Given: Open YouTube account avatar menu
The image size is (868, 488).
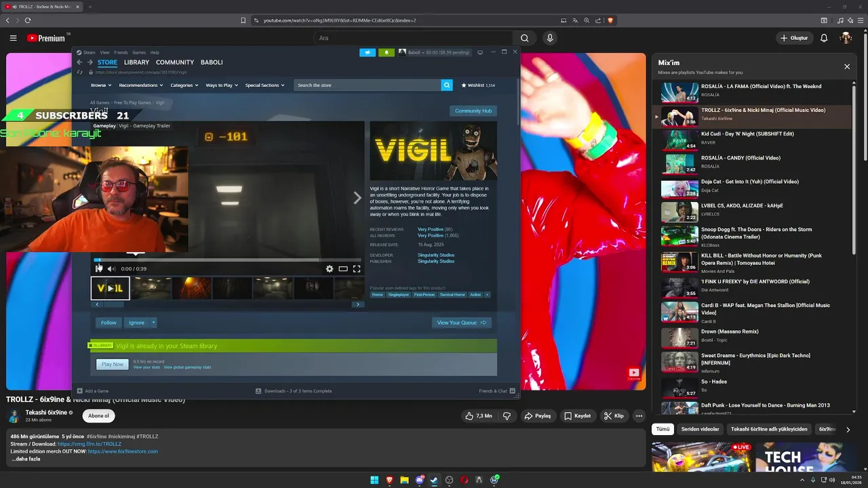Looking at the screenshot, I should pos(846,38).
